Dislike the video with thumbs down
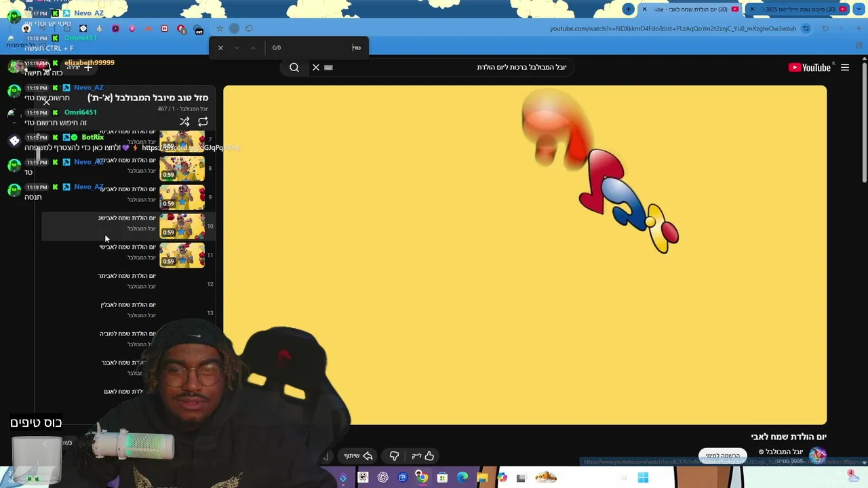The height and width of the screenshot is (488, 868). point(394,456)
